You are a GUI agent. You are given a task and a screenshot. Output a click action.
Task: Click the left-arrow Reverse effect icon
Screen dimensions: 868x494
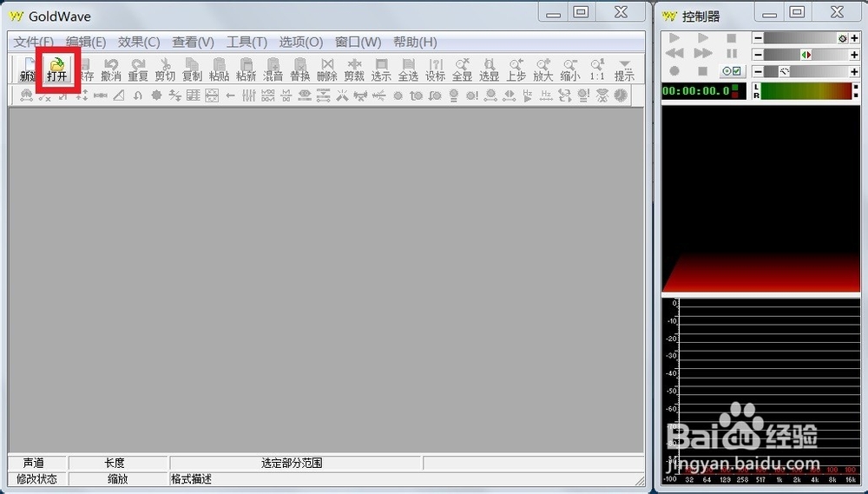coord(230,96)
